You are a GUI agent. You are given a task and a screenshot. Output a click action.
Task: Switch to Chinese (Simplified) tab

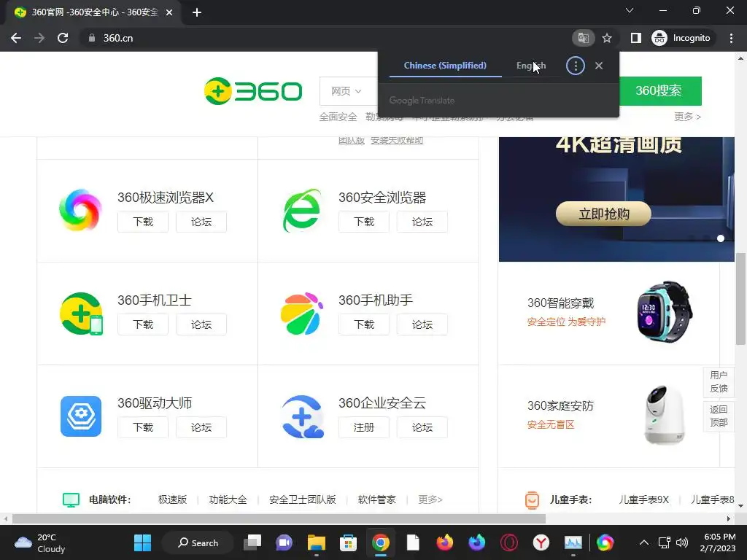(x=445, y=66)
